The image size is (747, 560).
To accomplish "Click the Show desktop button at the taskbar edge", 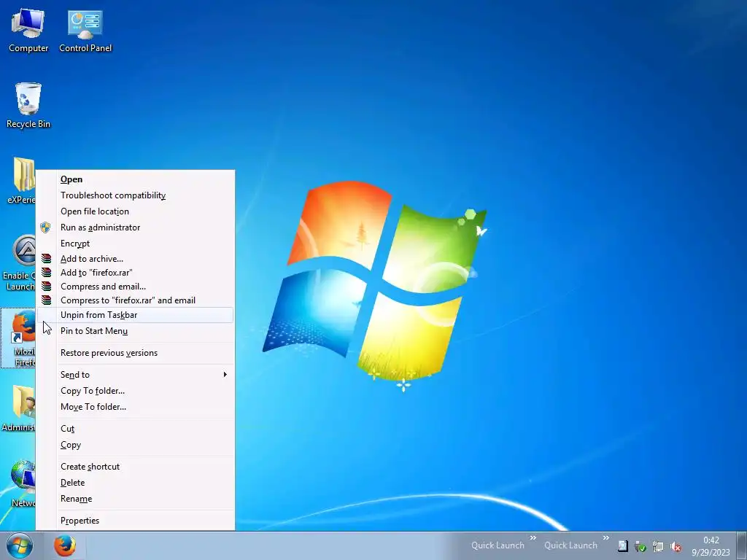I will point(743,545).
